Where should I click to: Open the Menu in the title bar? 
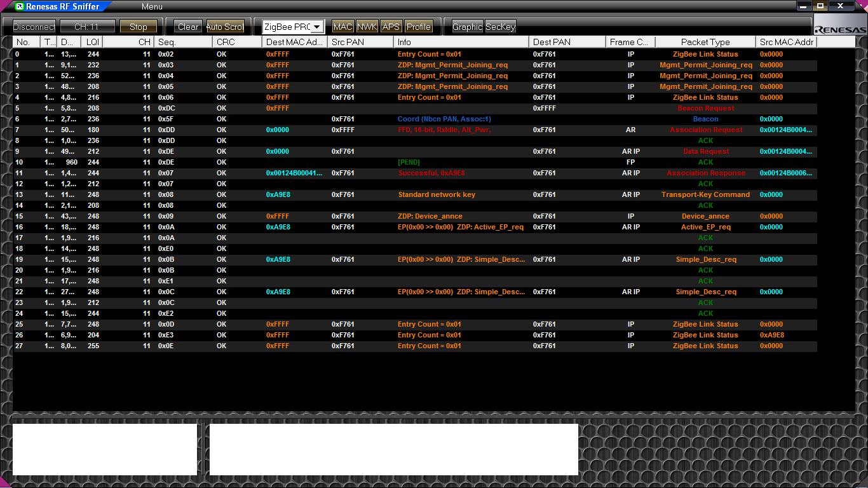[x=152, y=7]
